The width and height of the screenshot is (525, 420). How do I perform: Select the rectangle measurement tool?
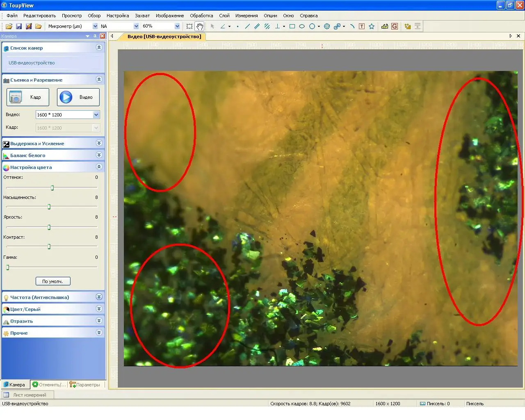[x=292, y=26]
